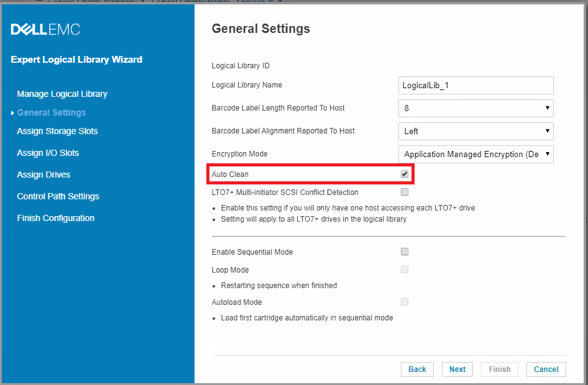Click the Back button
Viewport: 588px width, 385px height.
click(x=417, y=369)
